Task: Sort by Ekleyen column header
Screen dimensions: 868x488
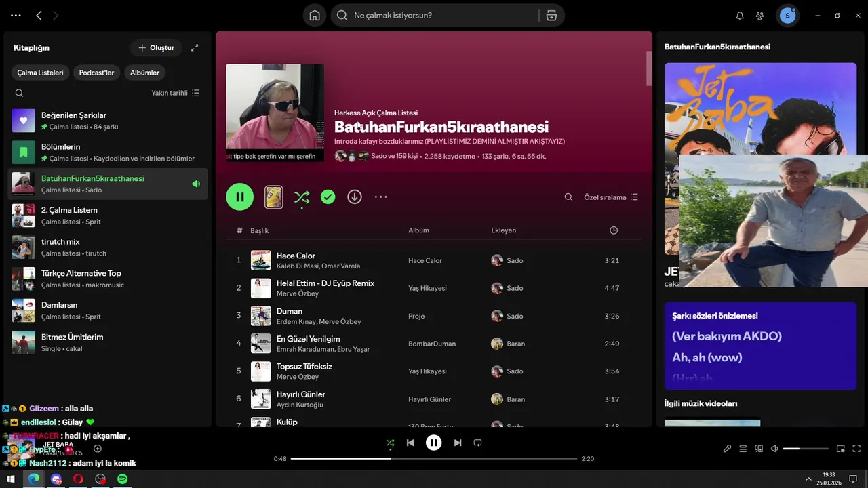Action: point(504,230)
